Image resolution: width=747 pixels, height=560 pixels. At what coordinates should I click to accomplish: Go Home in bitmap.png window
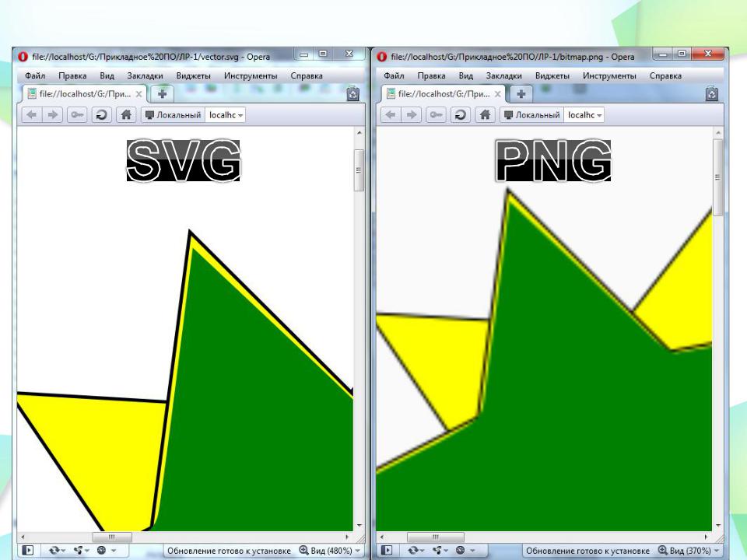tap(485, 115)
